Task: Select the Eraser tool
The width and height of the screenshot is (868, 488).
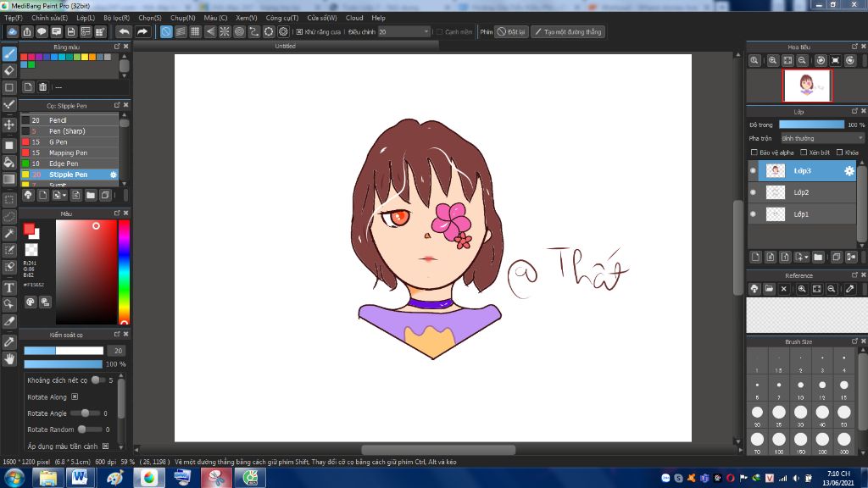Action: click(9, 70)
